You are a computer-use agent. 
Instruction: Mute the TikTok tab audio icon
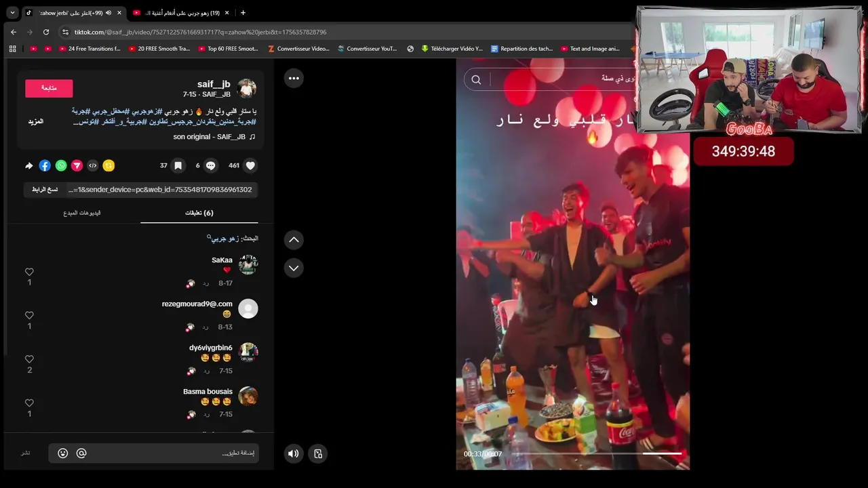click(108, 13)
